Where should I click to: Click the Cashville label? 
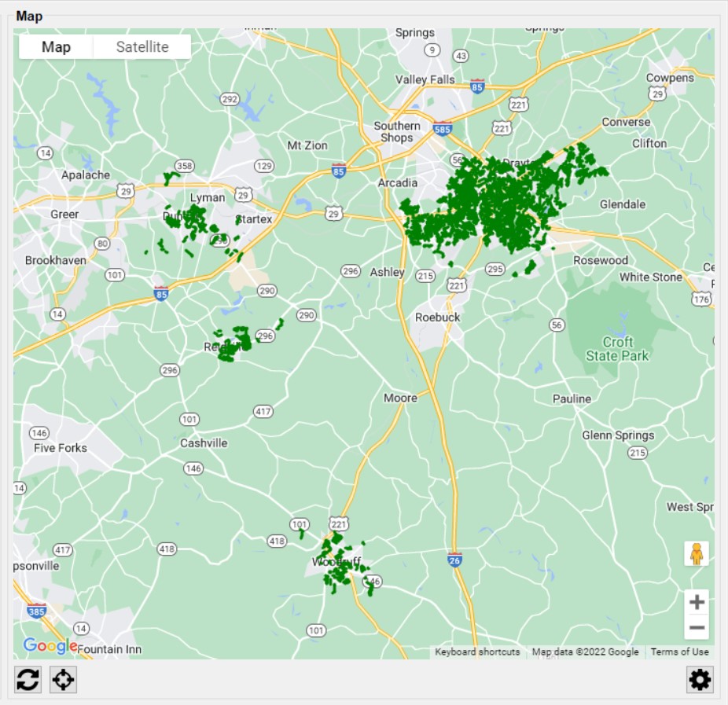(204, 443)
